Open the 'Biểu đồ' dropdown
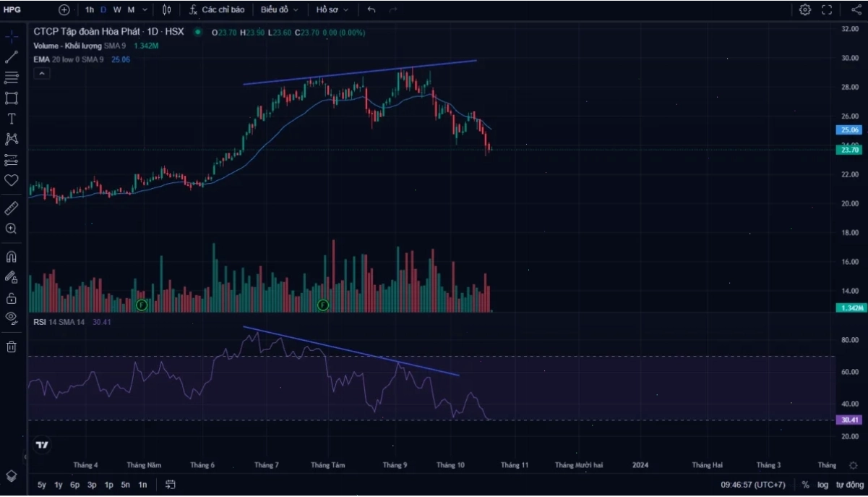 279,10
